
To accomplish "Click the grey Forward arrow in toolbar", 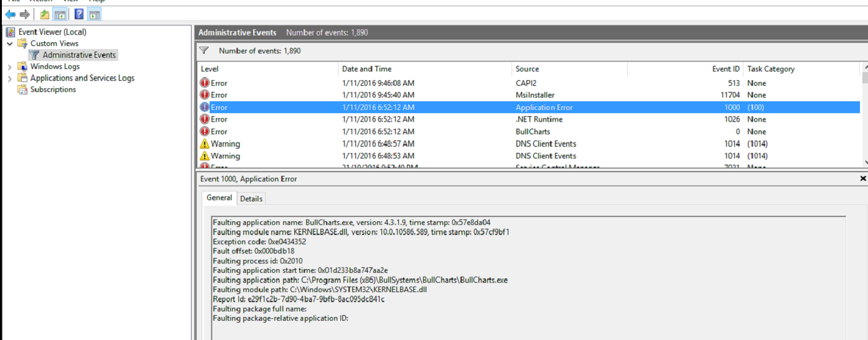I will pyautogui.click(x=25, y=14).
